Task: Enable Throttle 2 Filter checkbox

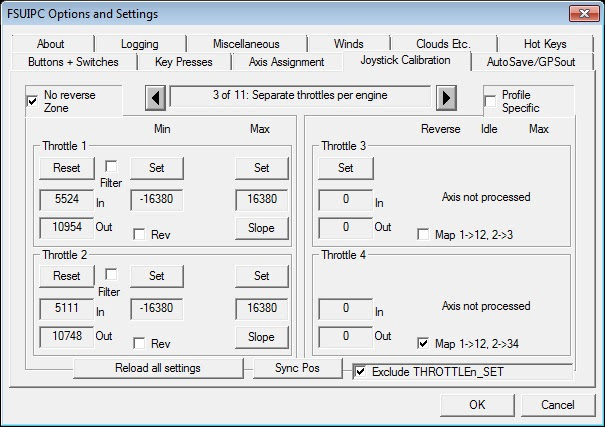Action: coord(111,274)
